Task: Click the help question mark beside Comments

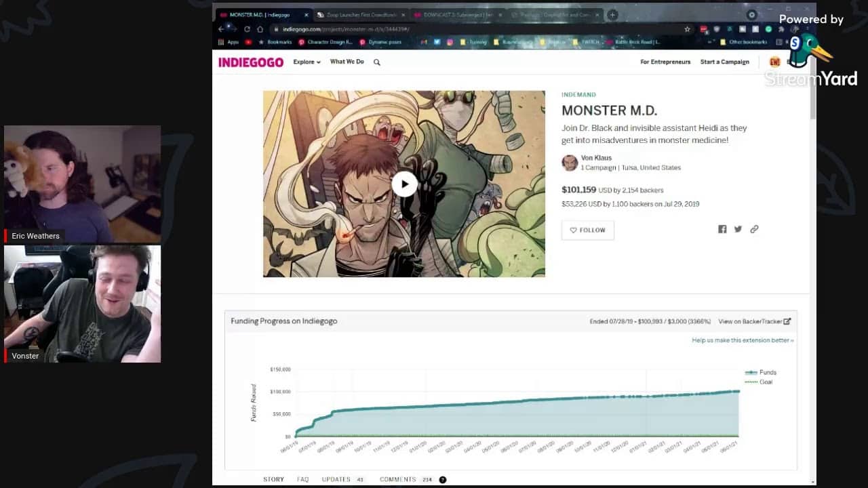Action: click(443, 480)
